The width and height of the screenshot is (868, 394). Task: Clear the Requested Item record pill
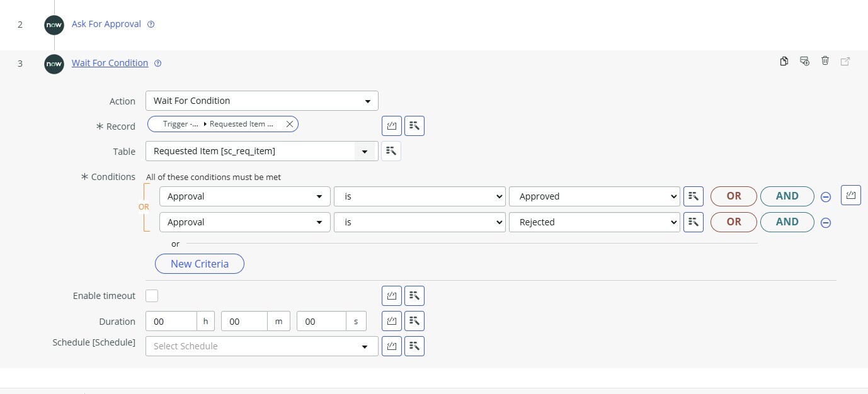click(289, 123)
